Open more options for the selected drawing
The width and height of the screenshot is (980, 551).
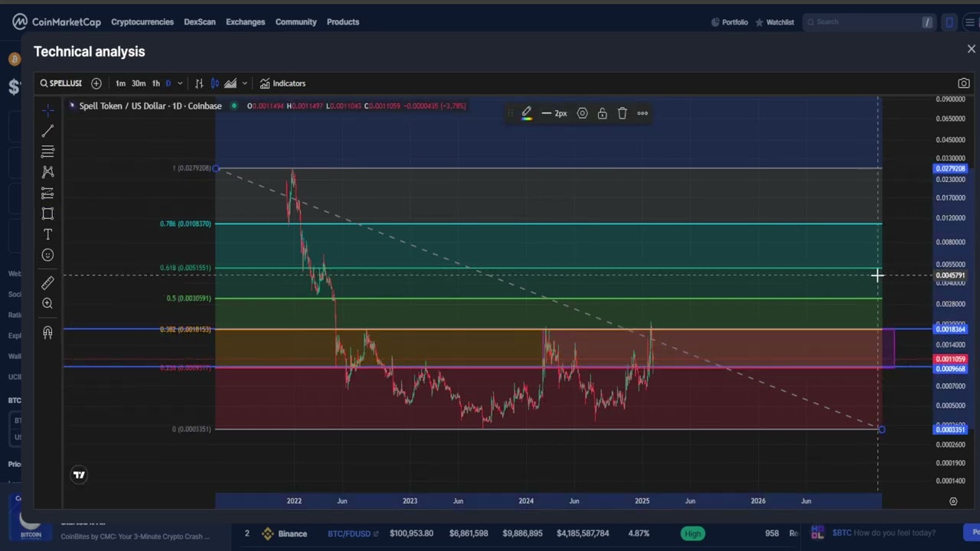pyautogui.click(x=642, y=113)
